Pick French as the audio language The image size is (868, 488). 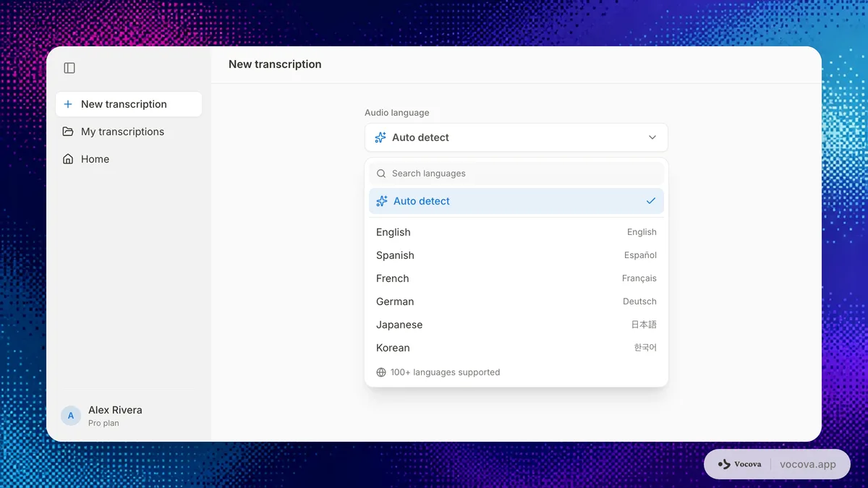coord(516,278)
